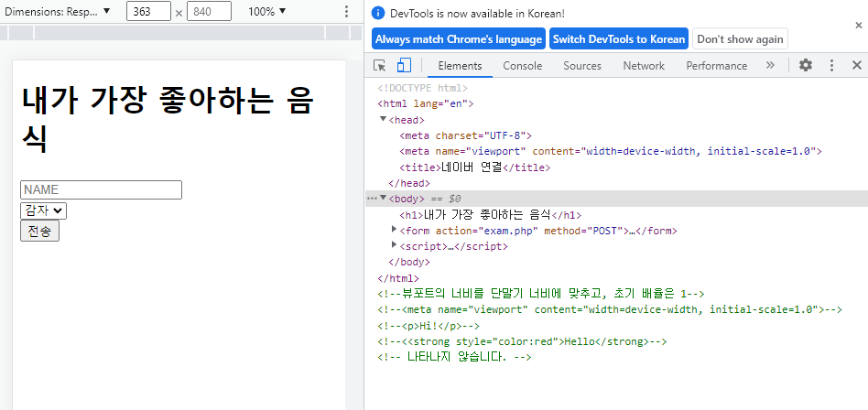Open the Dimensions Responsive dropdown
This screenshot has height=410, width=868.
click(x=58, y=11)
